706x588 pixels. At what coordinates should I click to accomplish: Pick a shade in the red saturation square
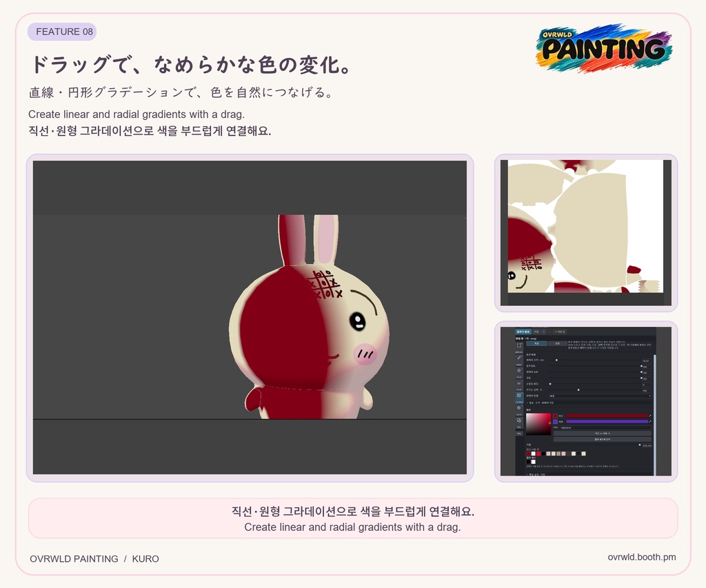pos(538,424)
